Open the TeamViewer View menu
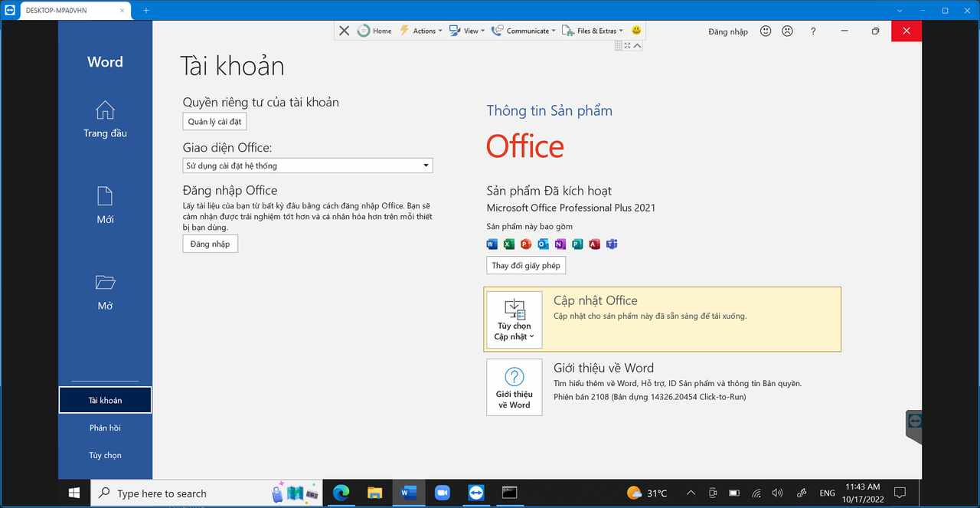 click(x=467, y=31)
